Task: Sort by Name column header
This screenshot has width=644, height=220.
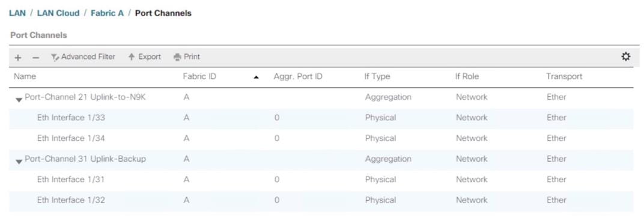Action: [x=25, y=76]
